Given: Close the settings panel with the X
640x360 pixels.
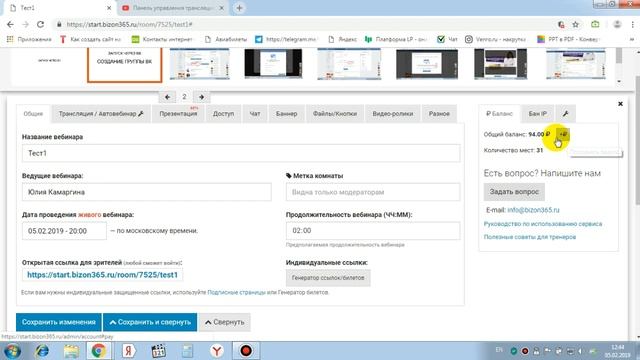Looking at the screenshot, I should pos(620,104).
